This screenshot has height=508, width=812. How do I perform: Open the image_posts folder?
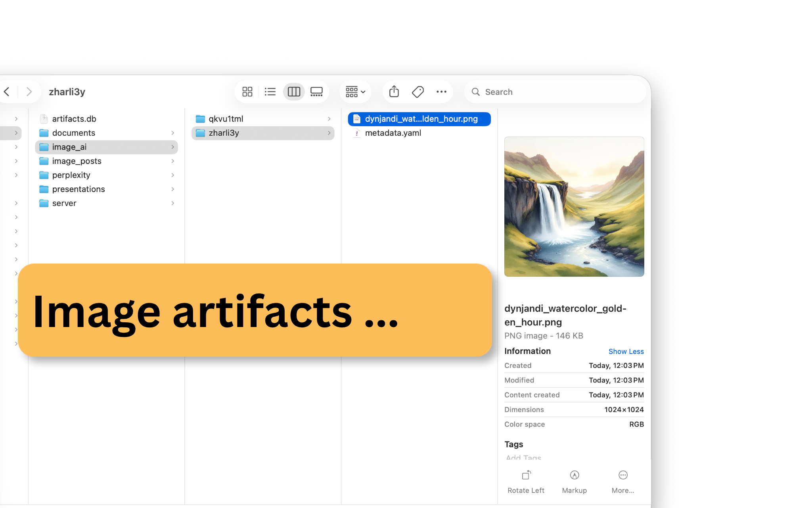107,161
